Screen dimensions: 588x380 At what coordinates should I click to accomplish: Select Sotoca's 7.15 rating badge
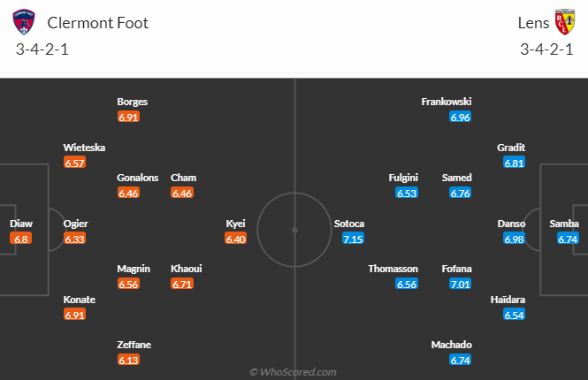[x=353, y=239]
